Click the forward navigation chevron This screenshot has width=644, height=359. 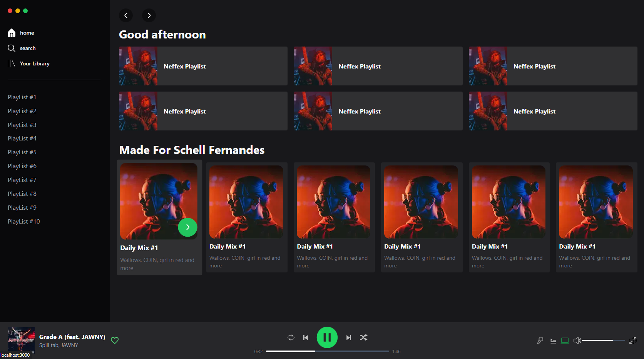click(149, 15)
